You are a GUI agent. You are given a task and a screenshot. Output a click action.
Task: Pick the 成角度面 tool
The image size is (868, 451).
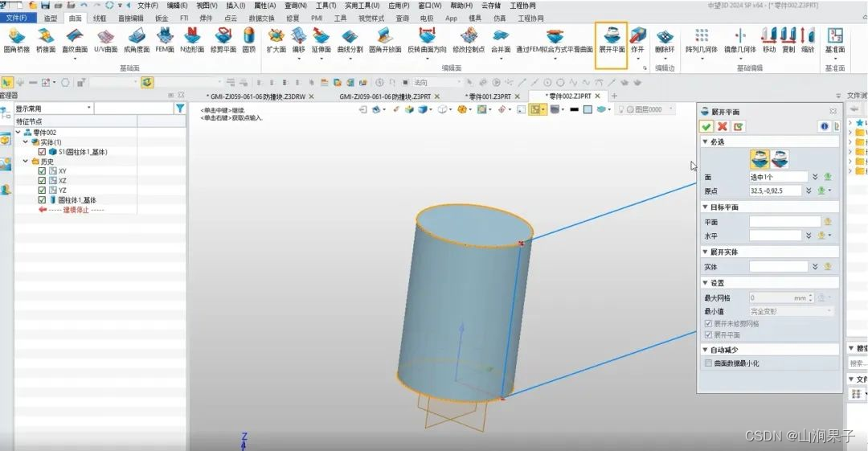click(136, 40)
